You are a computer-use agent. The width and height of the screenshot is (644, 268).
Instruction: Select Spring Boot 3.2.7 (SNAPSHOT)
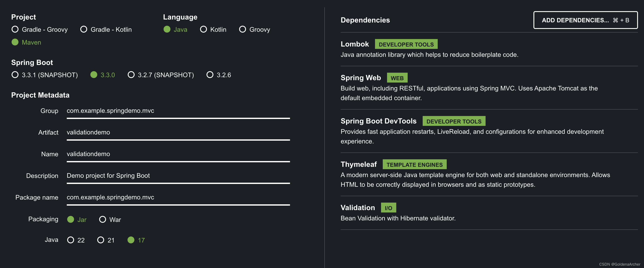161,75
